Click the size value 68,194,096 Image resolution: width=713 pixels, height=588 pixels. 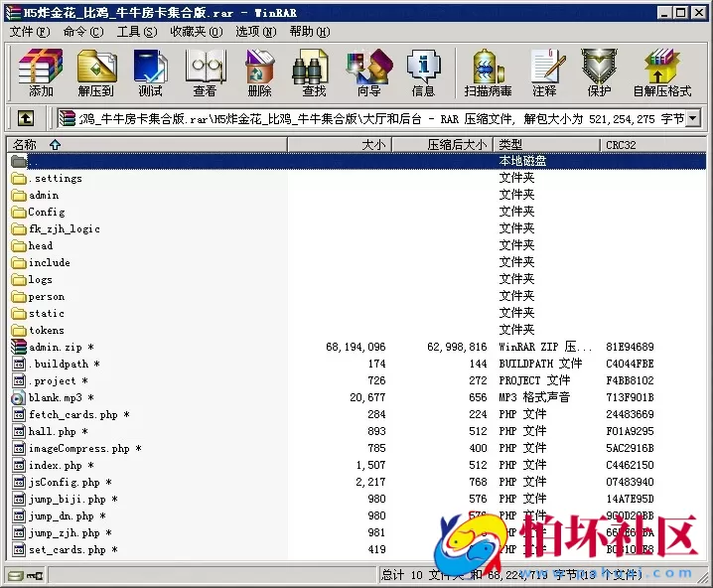click(x=356, y=347)
